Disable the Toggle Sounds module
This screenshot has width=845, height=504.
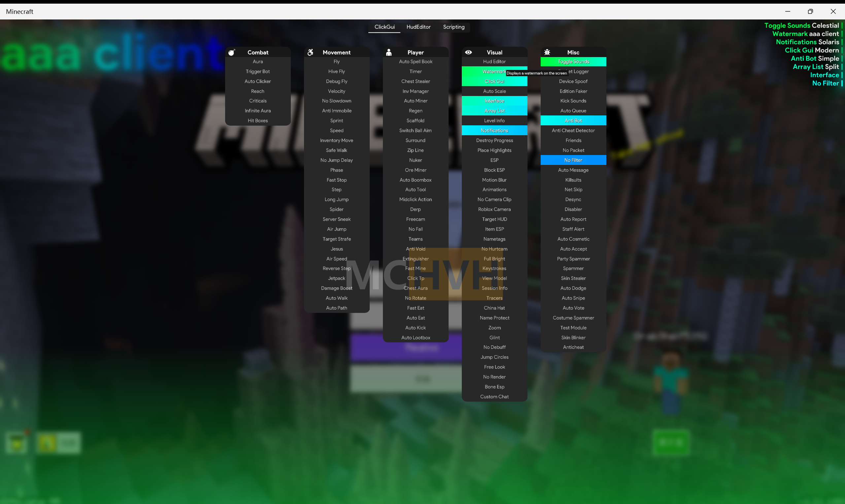tap(573, 62)
